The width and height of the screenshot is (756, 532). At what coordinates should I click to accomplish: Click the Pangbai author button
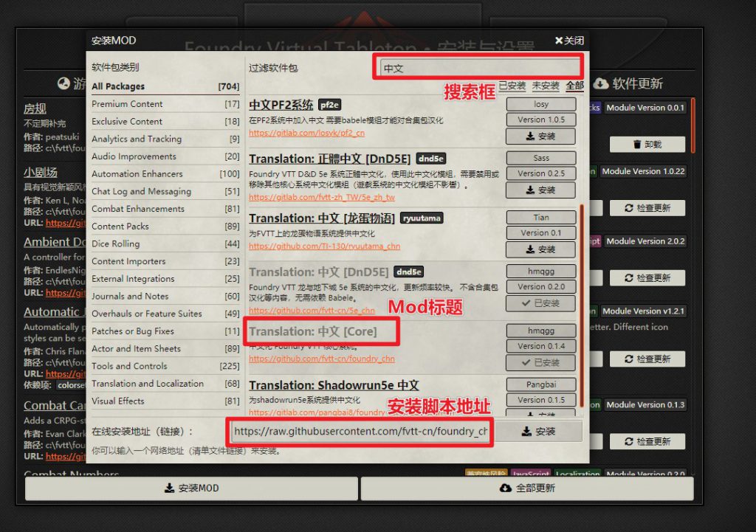(x=541, y=384)
